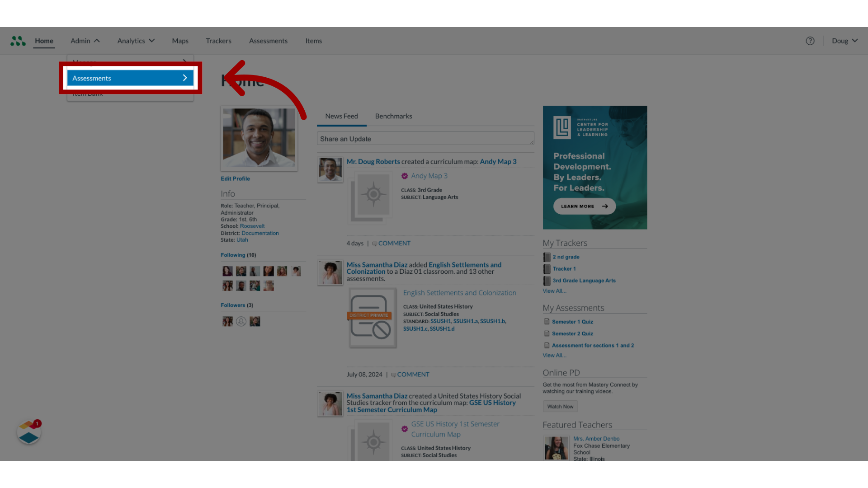Click View All under My Trackers
This screenshot has width=868, height=488.
554,291
